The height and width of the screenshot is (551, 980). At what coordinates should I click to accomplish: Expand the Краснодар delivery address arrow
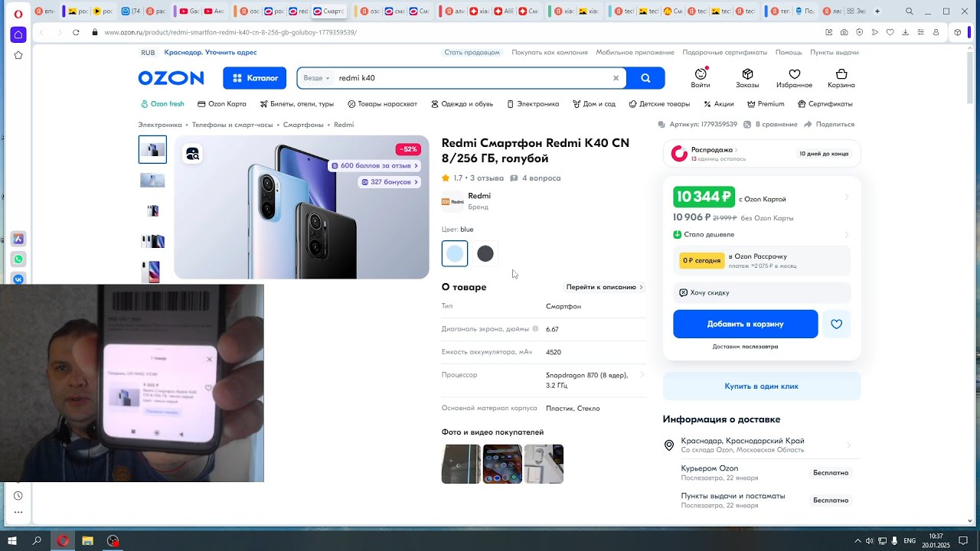coord(848,445)
